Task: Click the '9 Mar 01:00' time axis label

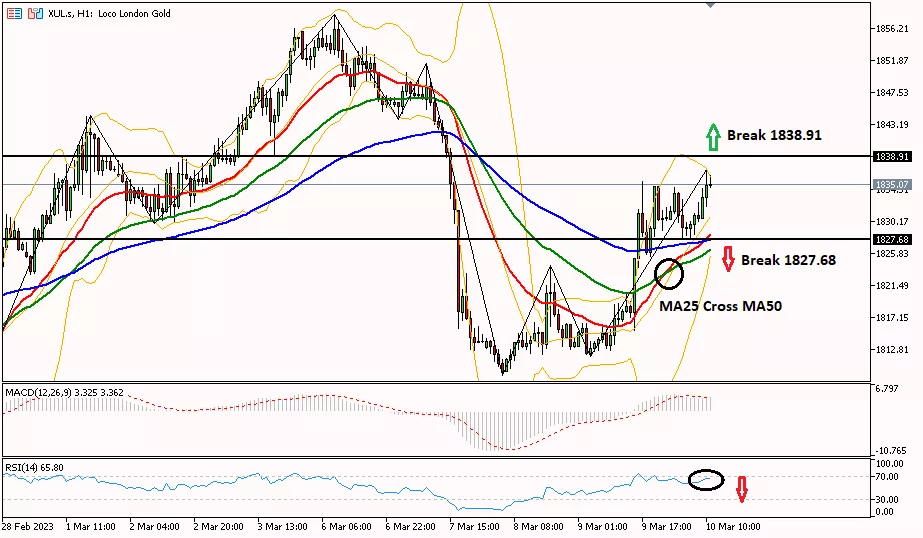Action: [x=602, y=526]
